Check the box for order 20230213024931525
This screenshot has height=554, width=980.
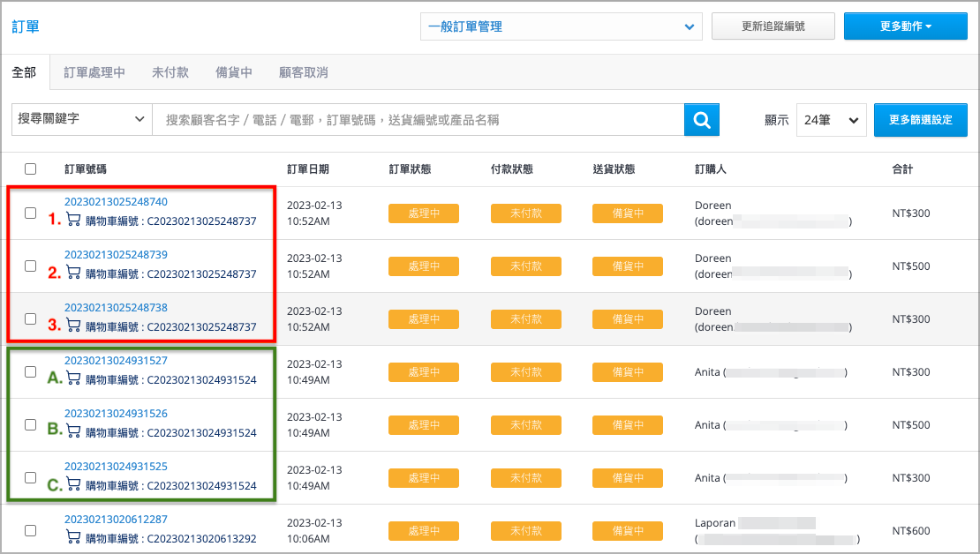pyautogui.click(x=30, y=478)
